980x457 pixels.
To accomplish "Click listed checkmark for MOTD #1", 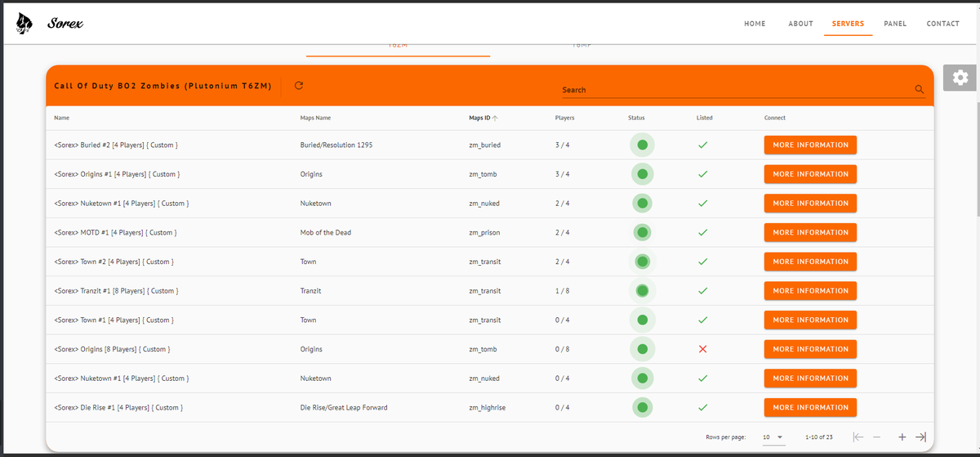I will point(702,232).
